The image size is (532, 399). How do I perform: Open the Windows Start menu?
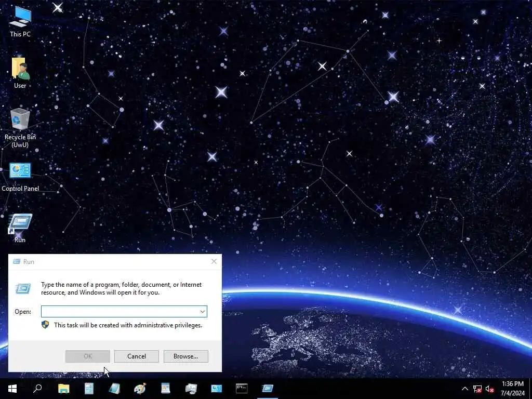(x=12, y=389)
